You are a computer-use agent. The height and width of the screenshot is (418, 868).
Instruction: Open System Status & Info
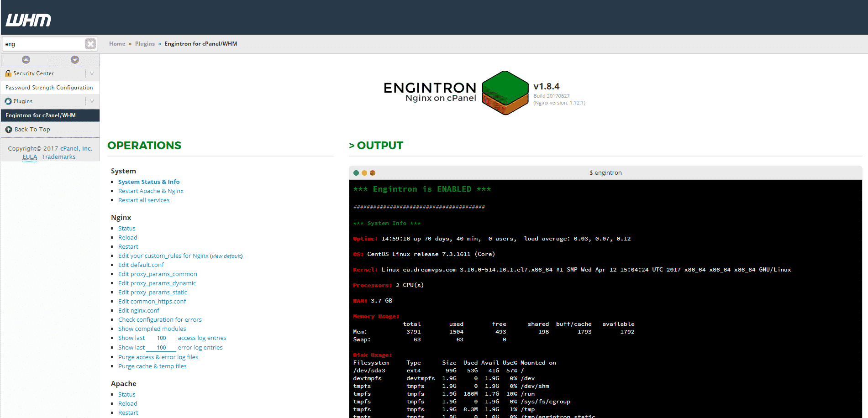point(149,182)
